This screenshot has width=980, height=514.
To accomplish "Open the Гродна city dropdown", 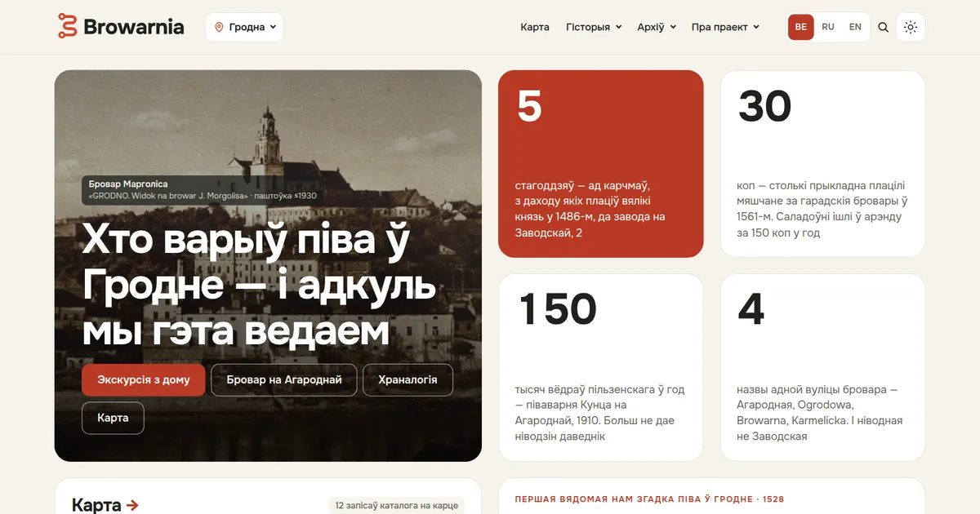I will tap(244, 27).
